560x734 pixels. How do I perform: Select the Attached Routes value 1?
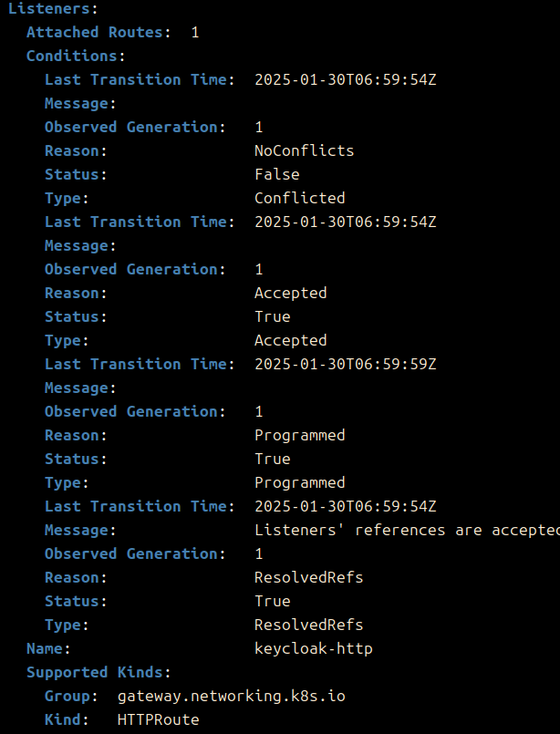click(x=195, y=32)
